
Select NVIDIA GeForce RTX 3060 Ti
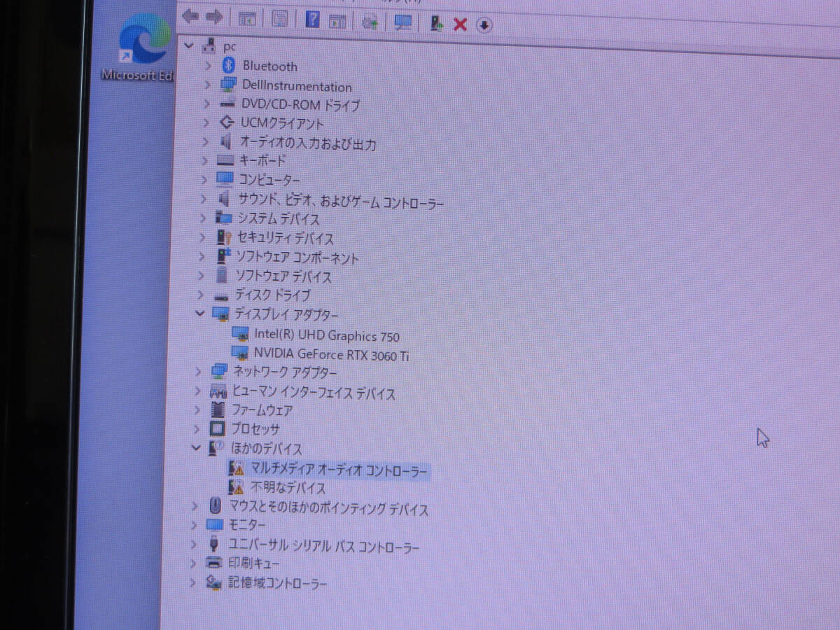coord(332,354)
